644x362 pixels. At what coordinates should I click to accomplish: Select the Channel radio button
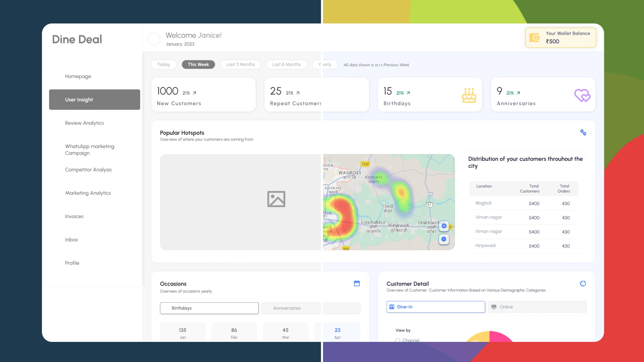(398, 340)
